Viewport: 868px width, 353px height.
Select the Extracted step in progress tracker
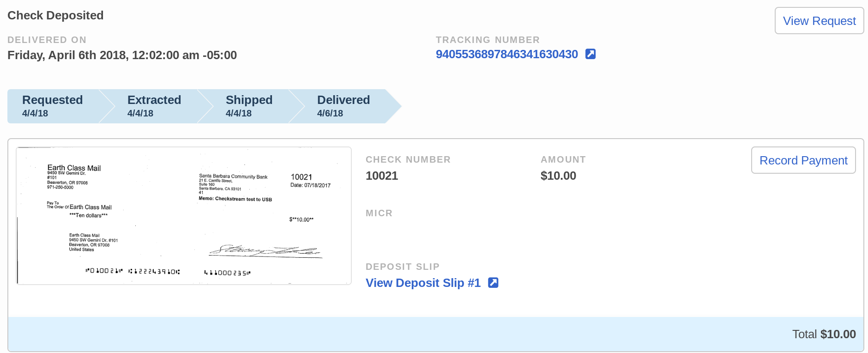(154, 106)
